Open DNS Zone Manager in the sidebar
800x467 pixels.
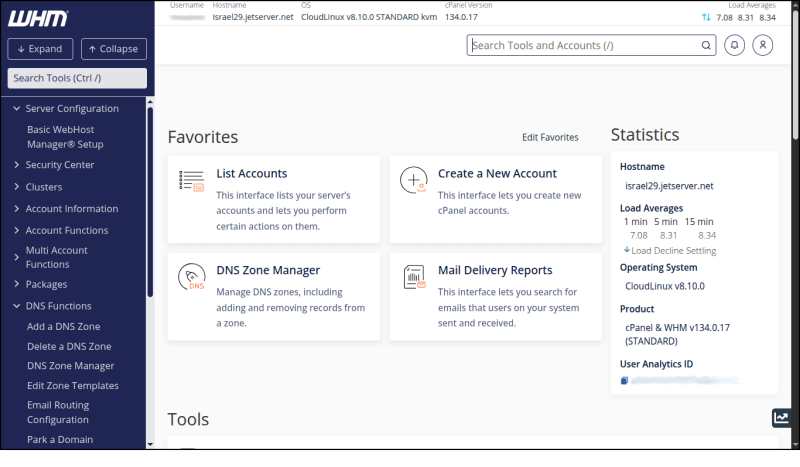tap(70, 366)
